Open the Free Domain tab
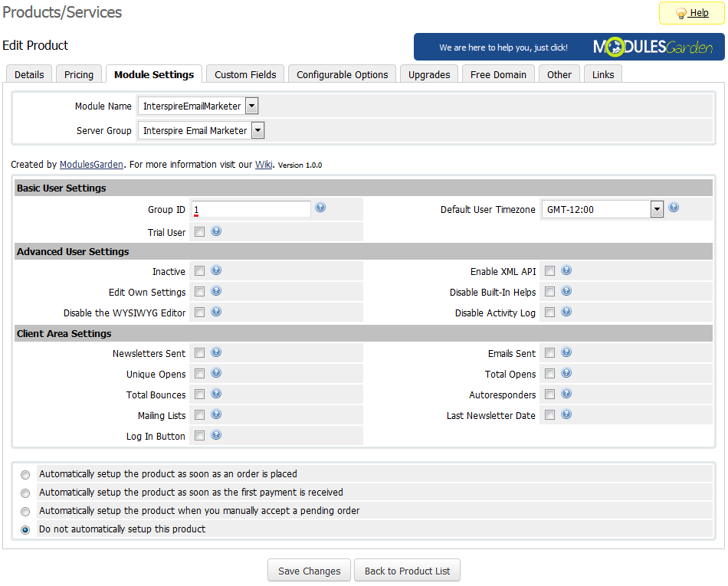The height and width of the screenshot is (586, 728). click(498, 74)
